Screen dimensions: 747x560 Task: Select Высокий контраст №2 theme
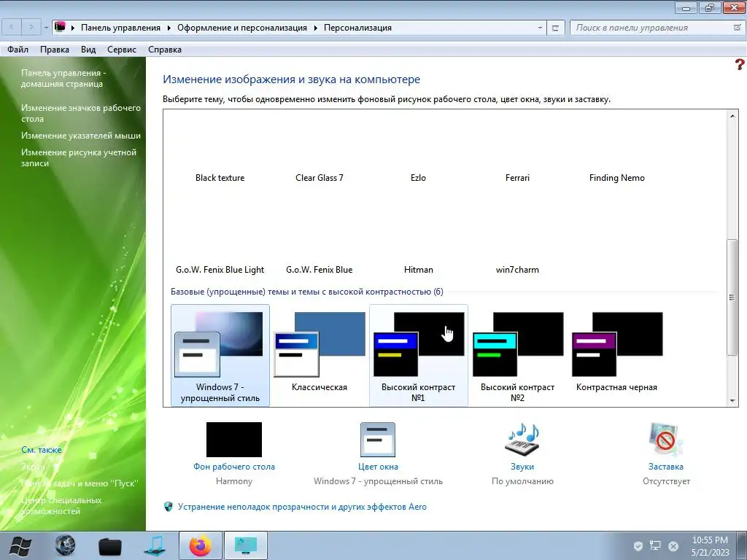click(517, 355)
